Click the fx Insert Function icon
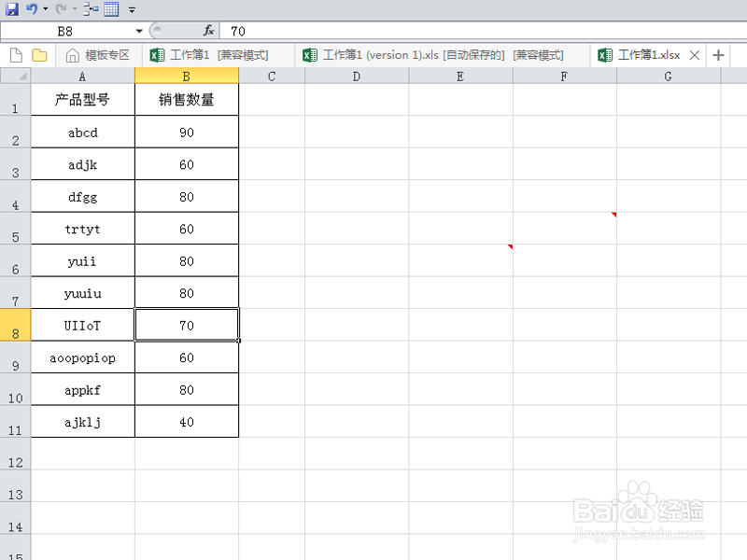 [x=208, y=31]
